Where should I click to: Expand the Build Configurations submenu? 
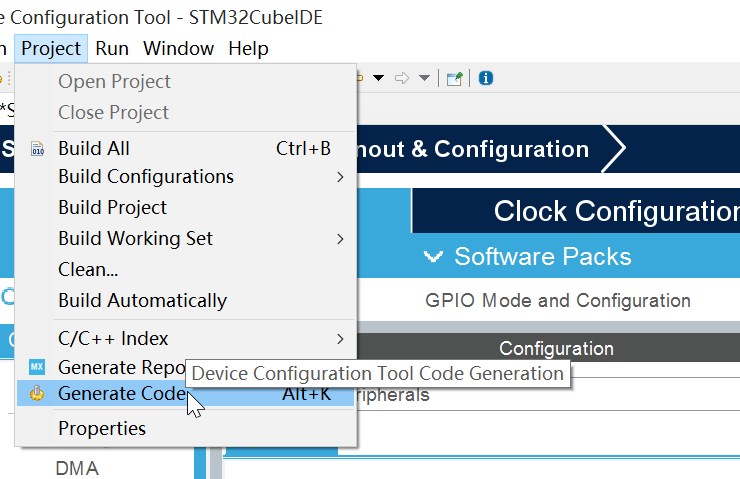point(185,177)
